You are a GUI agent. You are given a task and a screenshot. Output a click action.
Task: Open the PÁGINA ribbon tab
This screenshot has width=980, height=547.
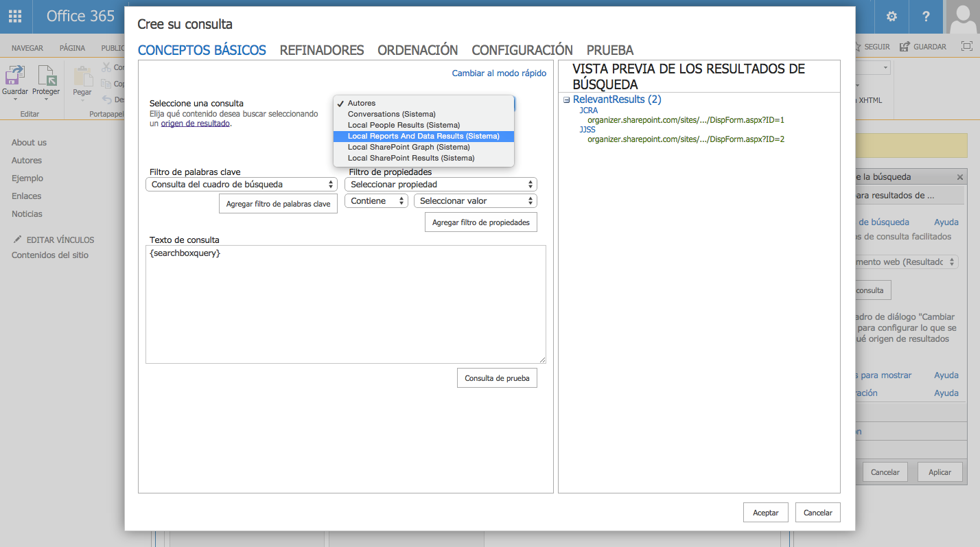(72, 47)
